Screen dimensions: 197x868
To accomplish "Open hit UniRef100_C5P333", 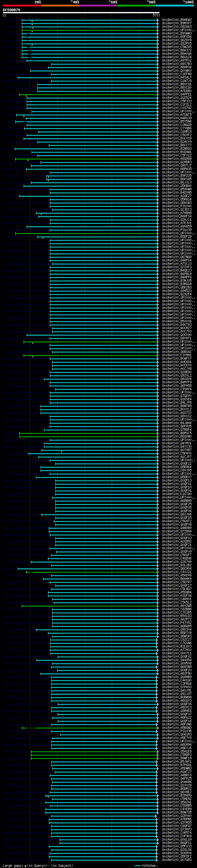I will 177,101.
